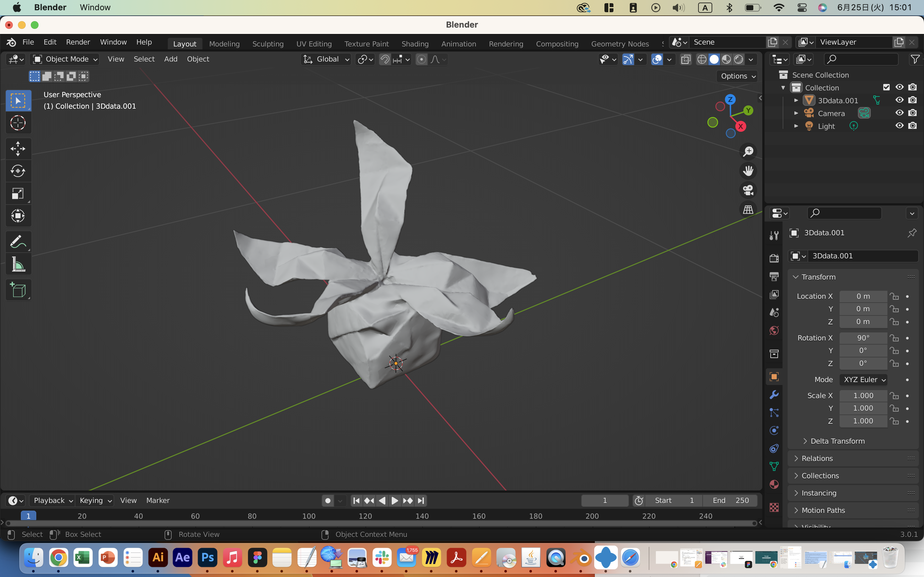
Task: Toggle X-ray mode in viewport header
Action: 686,60
